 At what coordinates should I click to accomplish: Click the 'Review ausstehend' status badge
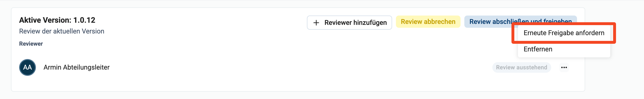[521, 67]
